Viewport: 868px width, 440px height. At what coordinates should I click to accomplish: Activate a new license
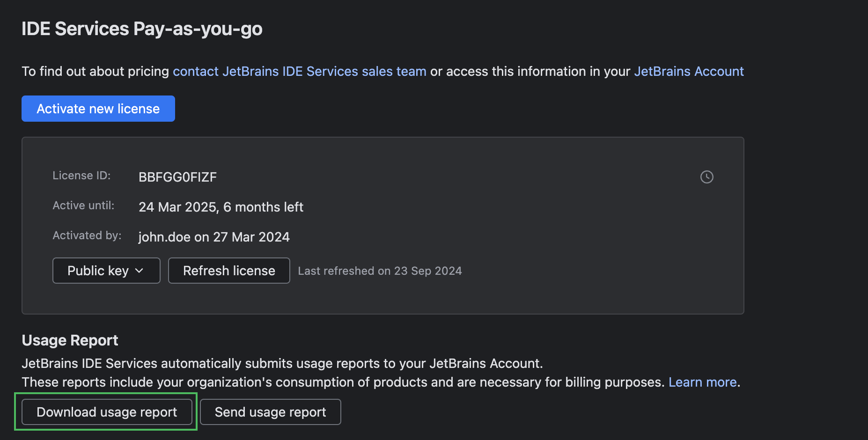pos(98,108)
